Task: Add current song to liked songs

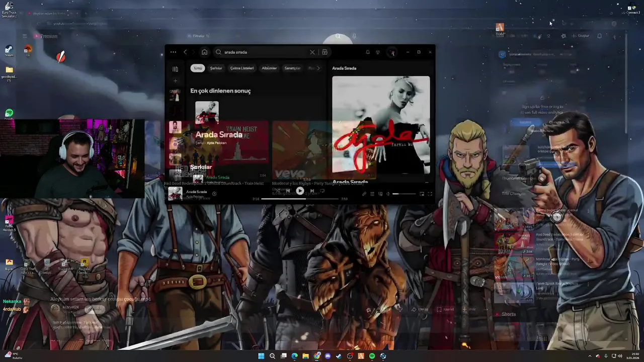Action: 214,194
